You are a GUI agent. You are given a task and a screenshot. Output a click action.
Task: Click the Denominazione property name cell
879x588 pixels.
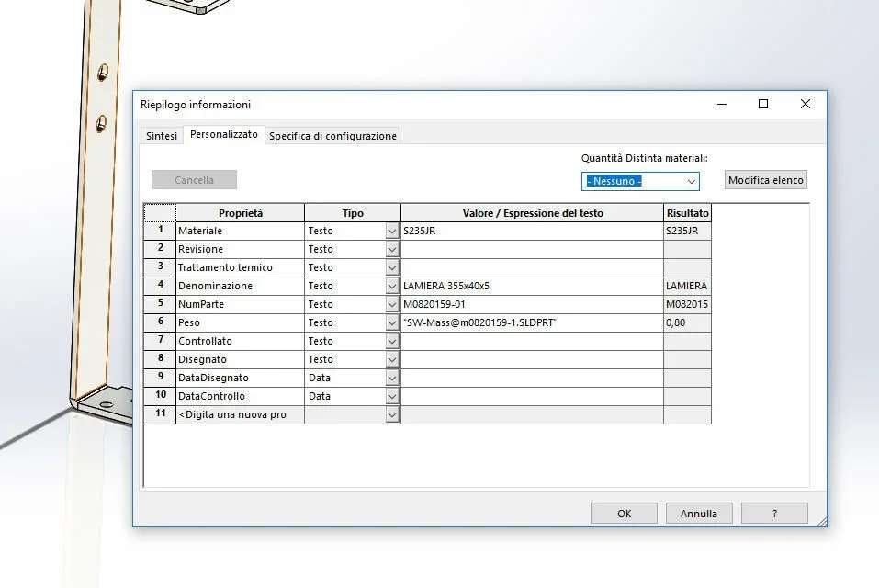(x=240, y=286)
